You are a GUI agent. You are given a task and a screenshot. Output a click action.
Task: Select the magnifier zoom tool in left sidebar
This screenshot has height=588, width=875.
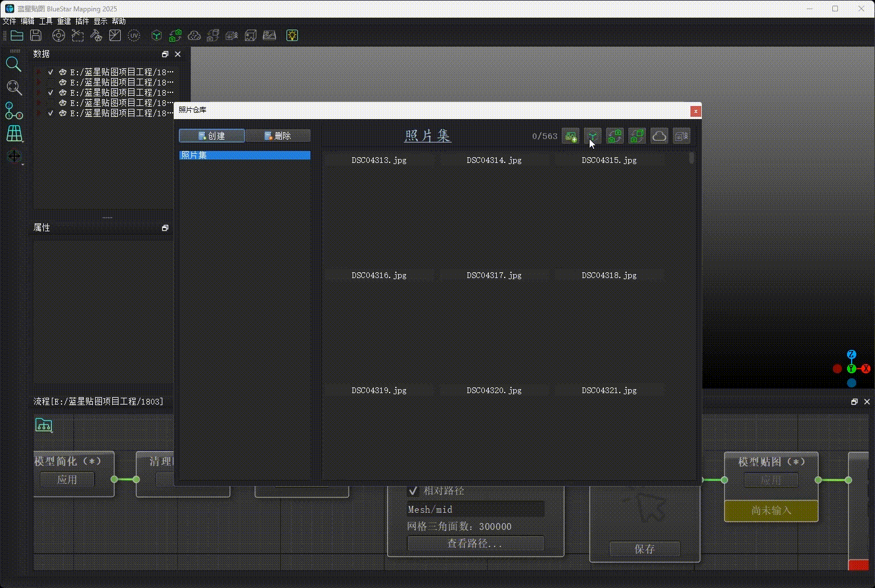[14, 64]
